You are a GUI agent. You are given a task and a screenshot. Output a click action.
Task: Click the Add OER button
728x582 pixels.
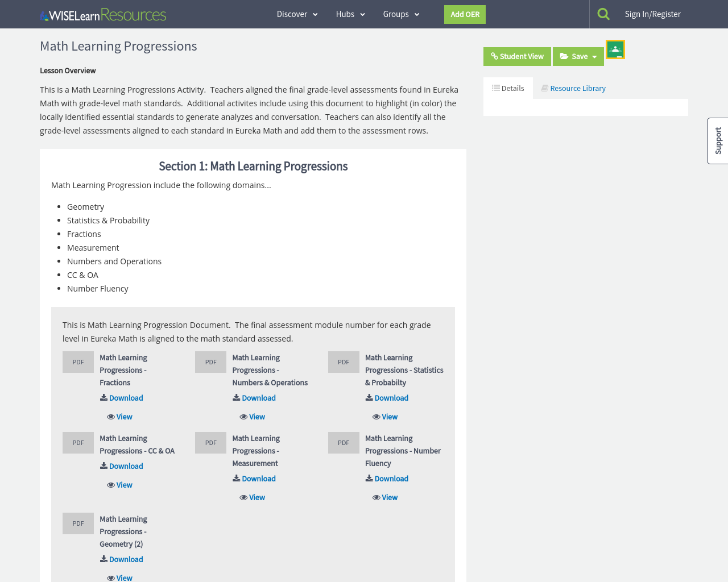465,14
